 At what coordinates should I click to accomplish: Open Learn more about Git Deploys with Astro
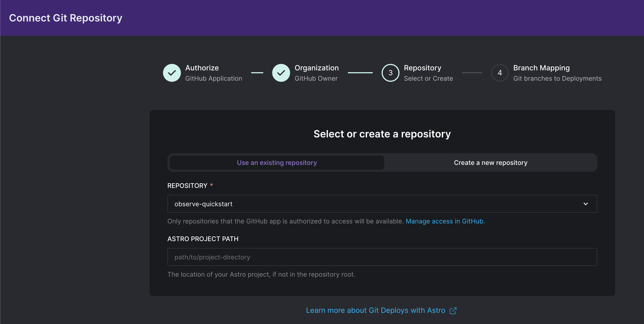pyautogui.click(x=376, y=310)
